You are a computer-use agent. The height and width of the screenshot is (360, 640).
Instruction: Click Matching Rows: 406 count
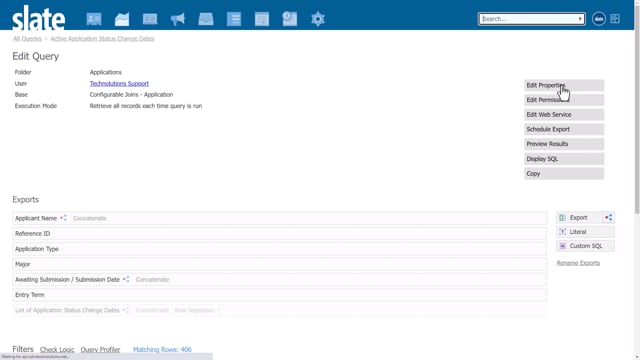[162, 349]
